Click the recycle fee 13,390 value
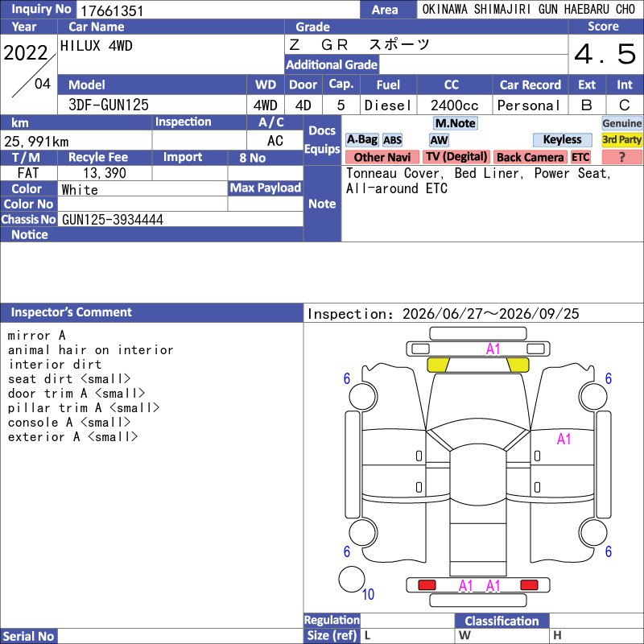The width and height of the screenshot is (644, 644). point(105,173)
